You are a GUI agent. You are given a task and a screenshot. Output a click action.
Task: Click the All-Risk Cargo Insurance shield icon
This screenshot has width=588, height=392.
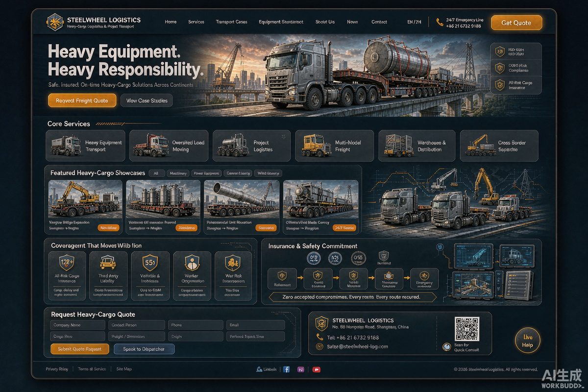point(67,263)
